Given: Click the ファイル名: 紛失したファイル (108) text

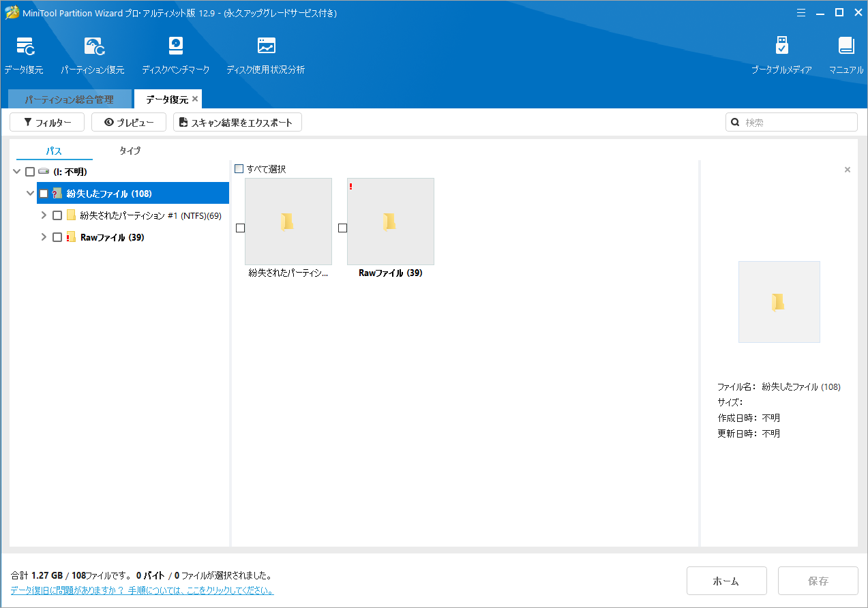Looking at the screenshot, I should tap(779, 386).
